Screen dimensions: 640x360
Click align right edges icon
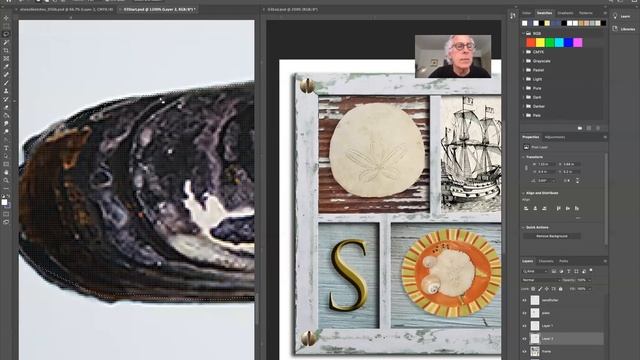click(x=544, y=209)
